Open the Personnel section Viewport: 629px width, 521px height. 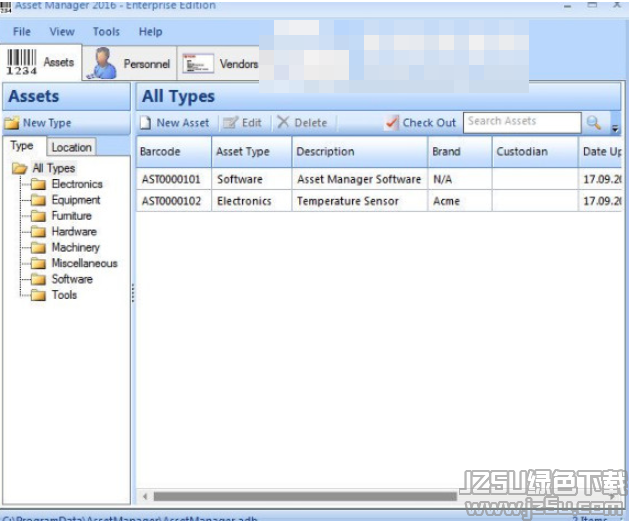coord(130,63)
